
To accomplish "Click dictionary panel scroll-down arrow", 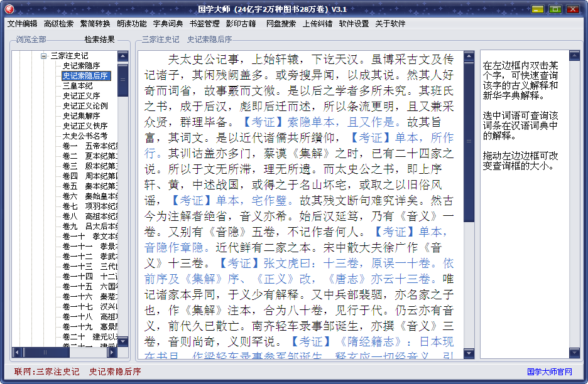I will pyautogui.click(x=575, y=353).
